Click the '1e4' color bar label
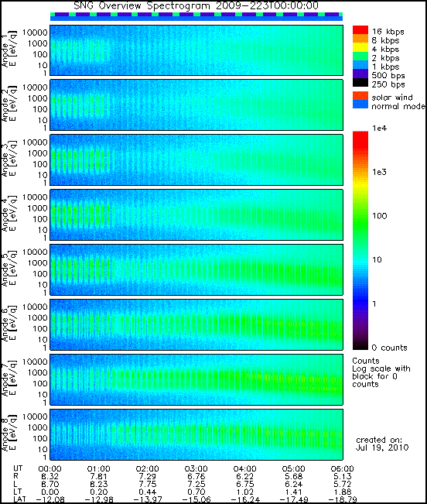 (x=379, y=129)
